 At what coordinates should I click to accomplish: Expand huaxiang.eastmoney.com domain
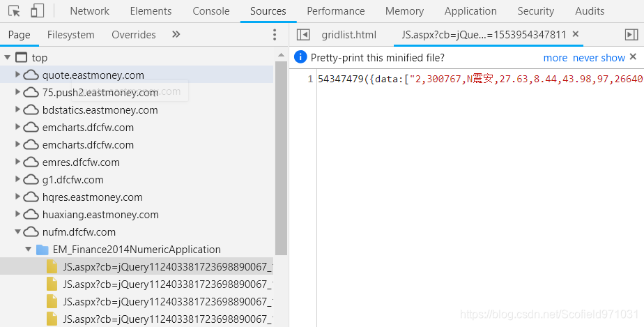[x=17, y=213]
